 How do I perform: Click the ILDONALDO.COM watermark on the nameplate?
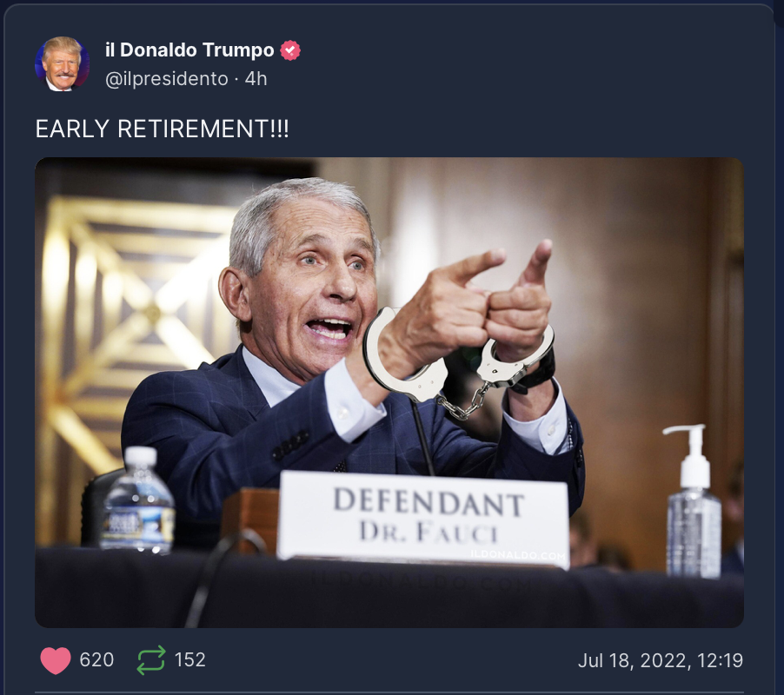point(518,555)
